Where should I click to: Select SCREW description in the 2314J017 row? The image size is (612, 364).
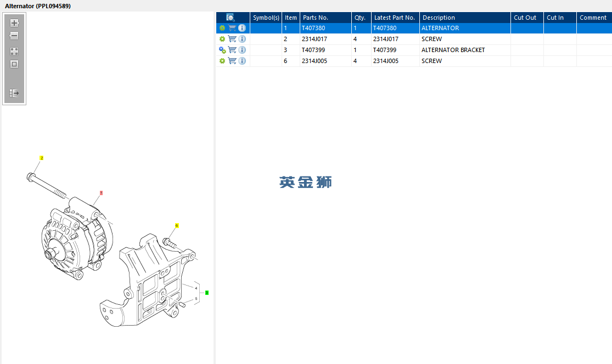[x=431, y=39]
